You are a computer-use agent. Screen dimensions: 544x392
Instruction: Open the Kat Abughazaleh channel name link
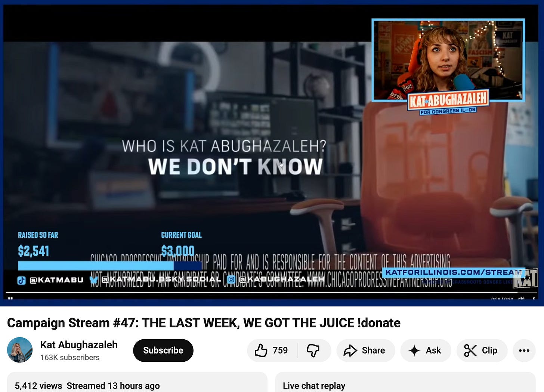(79, 345)
